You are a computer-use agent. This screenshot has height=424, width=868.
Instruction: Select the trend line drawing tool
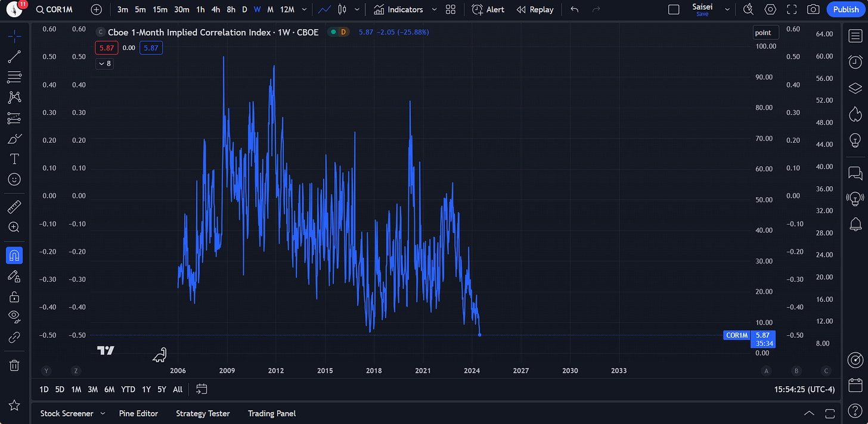tap(14, 57)
